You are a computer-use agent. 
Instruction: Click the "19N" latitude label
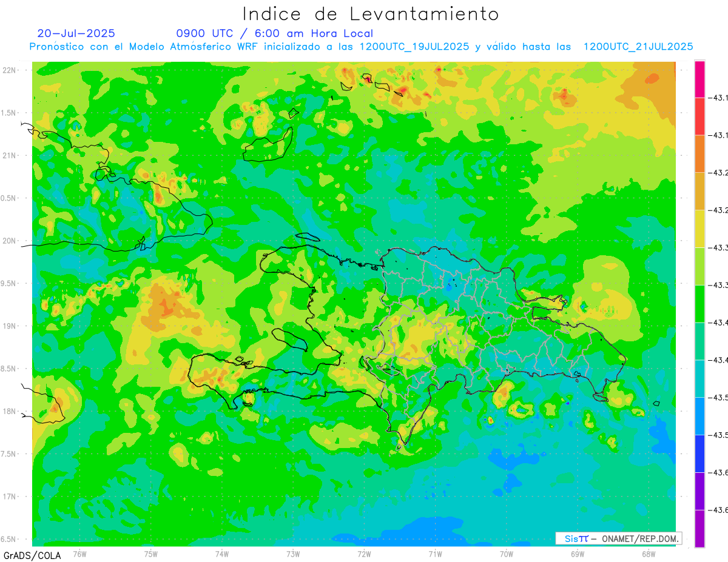tap(9, 326)
